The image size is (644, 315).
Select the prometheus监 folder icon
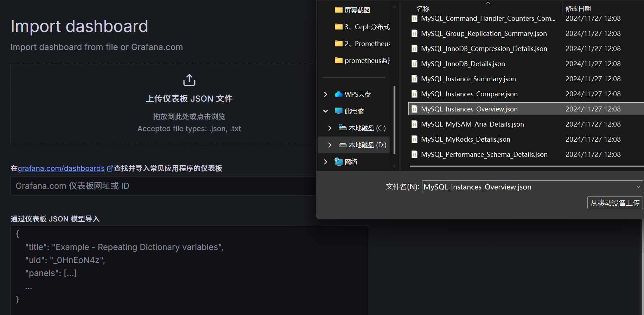[339, 60]
